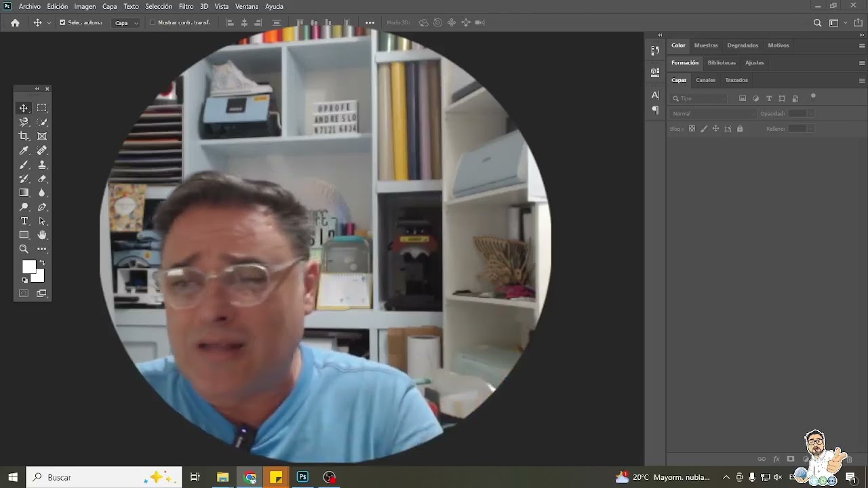
Task: Select the Rectangle shape tool
Action: pos(24,235)
